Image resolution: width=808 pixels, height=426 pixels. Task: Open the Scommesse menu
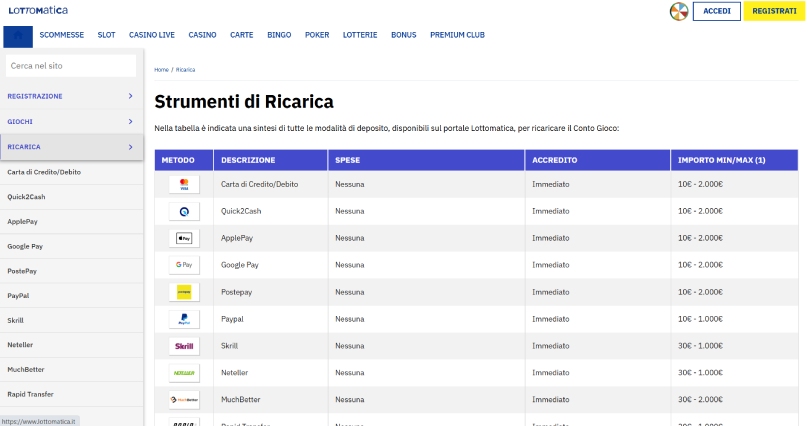pos(61,35)
